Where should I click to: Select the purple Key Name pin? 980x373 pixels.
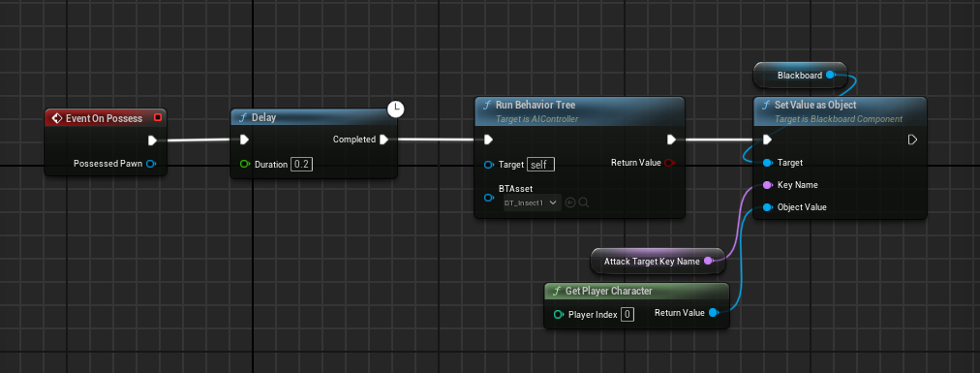767,185
